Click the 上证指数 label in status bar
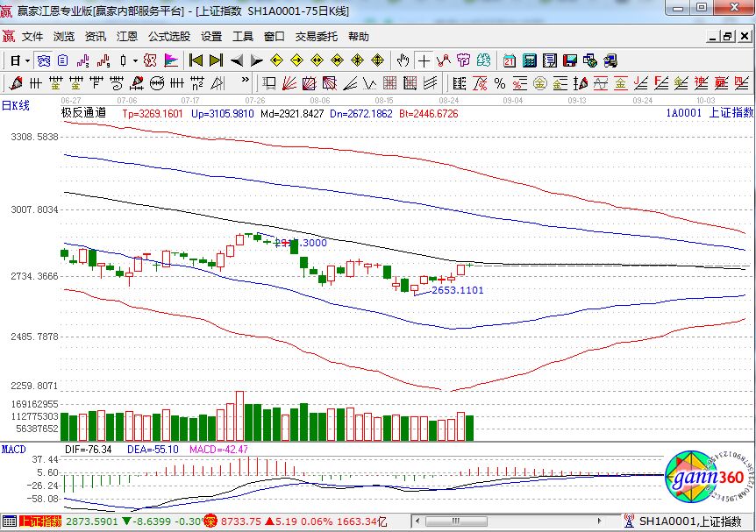The height and width of the screenshot is (532, 756). tap(40, 522)
